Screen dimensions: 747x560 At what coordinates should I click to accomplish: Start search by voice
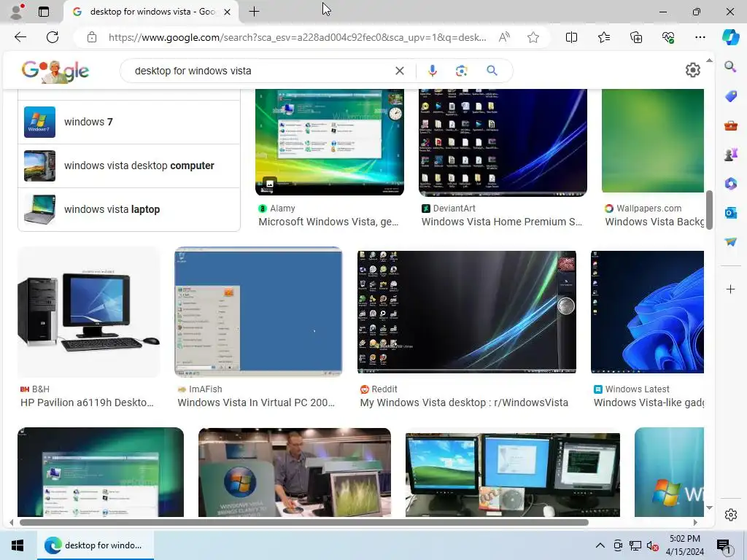[432, 71]
